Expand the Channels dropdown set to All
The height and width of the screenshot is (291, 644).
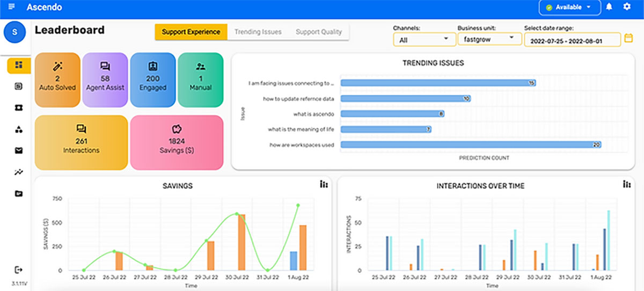[423, 39]
